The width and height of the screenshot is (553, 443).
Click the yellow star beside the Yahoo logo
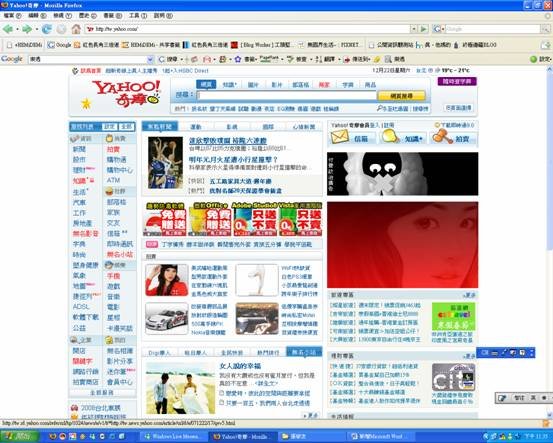tap(86, 103)
